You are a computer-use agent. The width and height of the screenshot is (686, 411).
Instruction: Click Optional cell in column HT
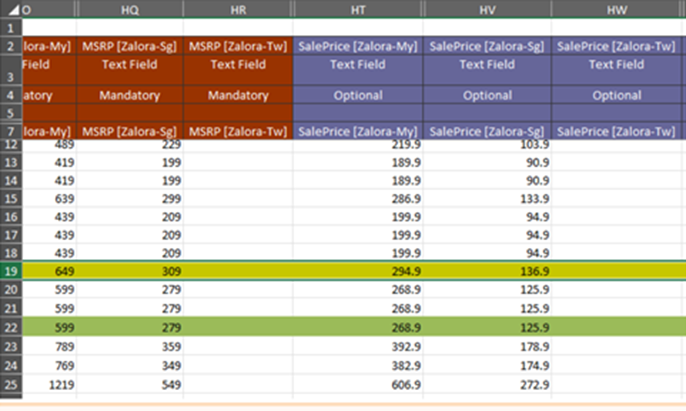tap(358, 95)
